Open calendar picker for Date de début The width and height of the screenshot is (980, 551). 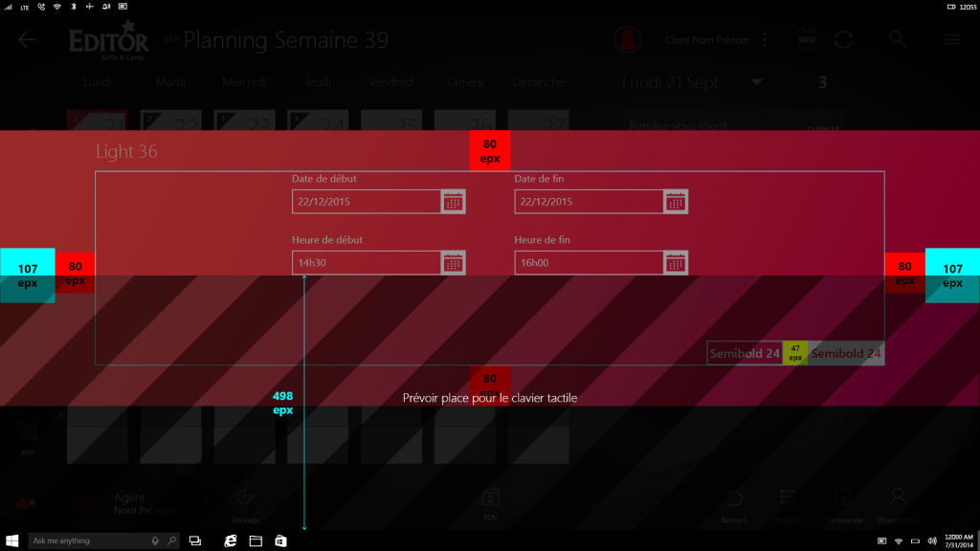pyautogui.click(x=454, y=202)
